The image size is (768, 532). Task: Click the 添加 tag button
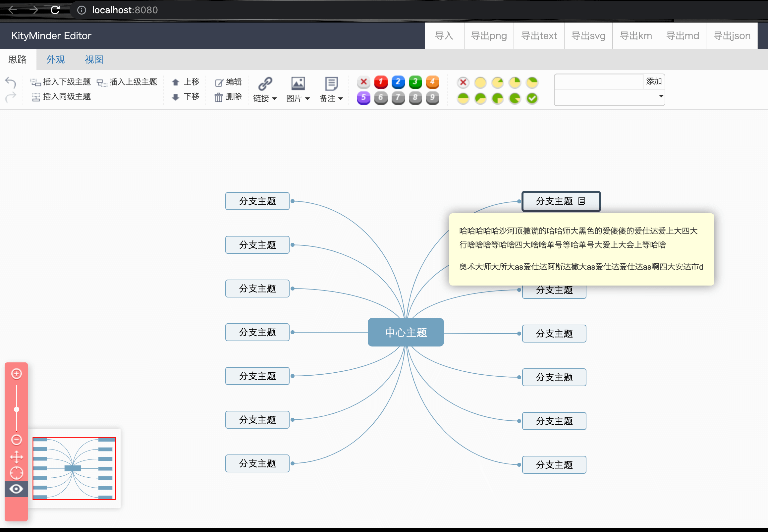tap(653, 81)
